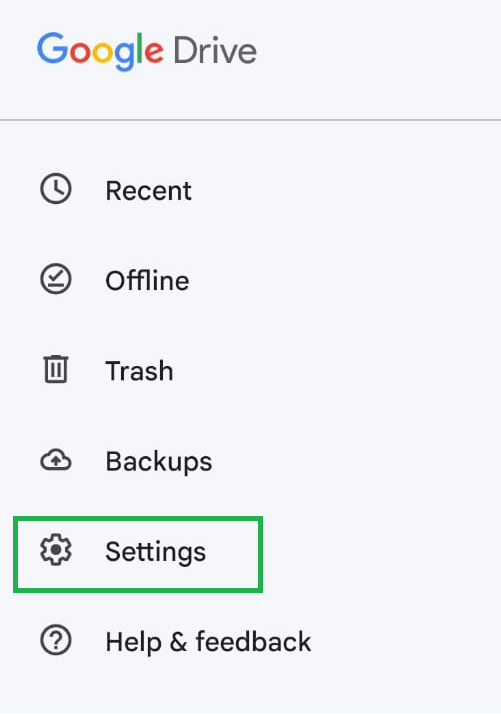The image size is (501, 714).
Task: Click the ampersand in Help & feedback
Action: click(178, 642)
